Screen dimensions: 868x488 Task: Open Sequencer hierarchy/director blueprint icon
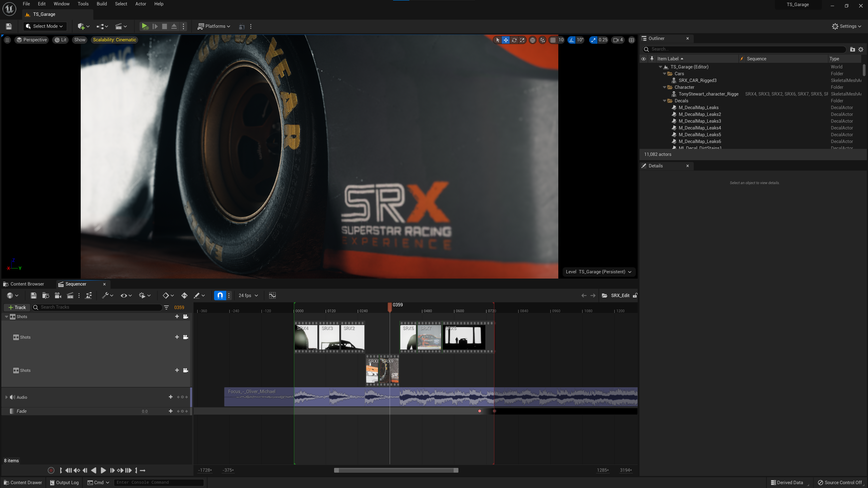tap(89, 295)
